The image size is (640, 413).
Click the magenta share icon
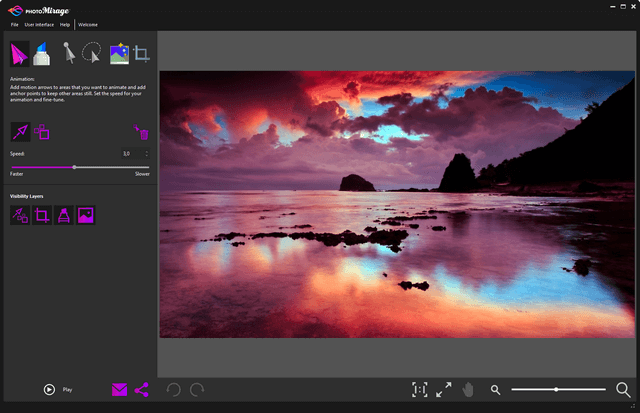tap(141, 390)
